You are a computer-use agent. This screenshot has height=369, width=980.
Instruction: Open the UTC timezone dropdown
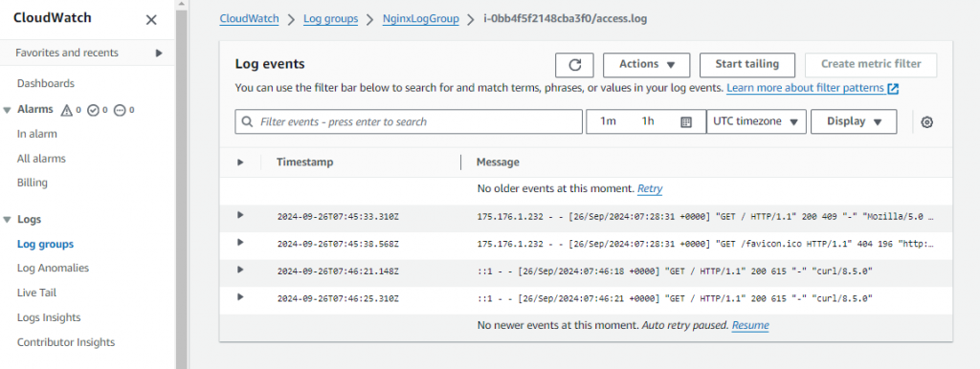point(756,121)
